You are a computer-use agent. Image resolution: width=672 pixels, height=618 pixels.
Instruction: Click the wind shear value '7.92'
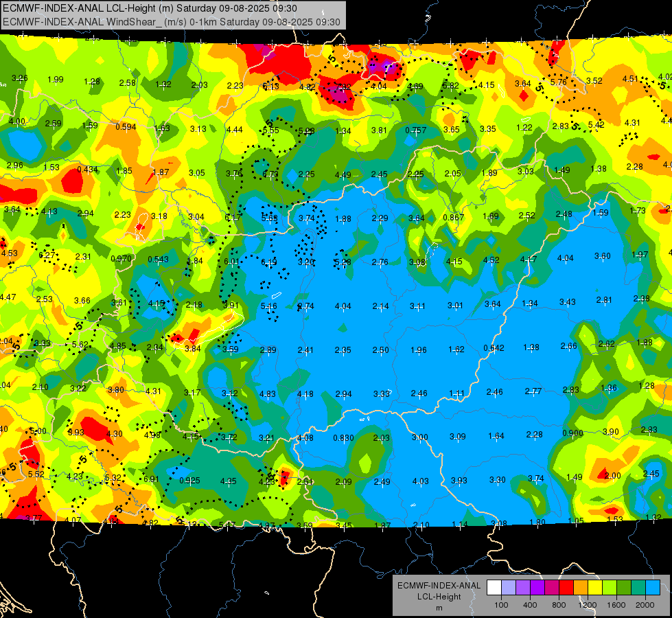click(344, 87)
